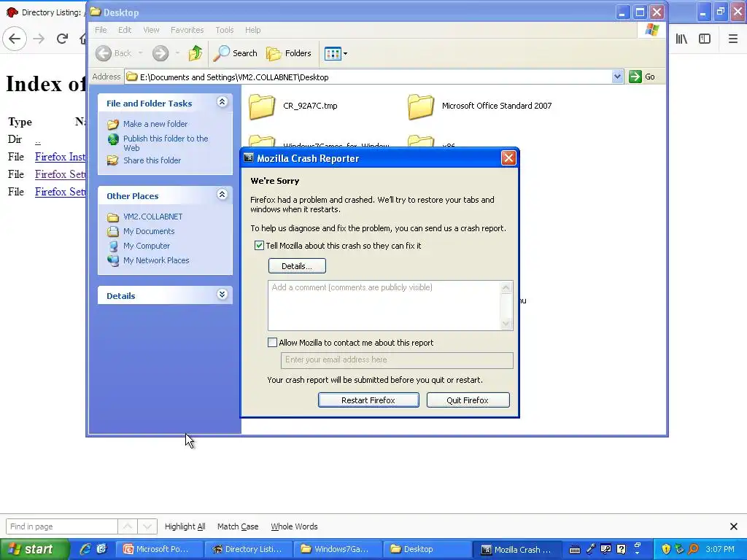
Task: Open My Documents in Other Places
Action: pyautogui.click(x=149, y=231)
